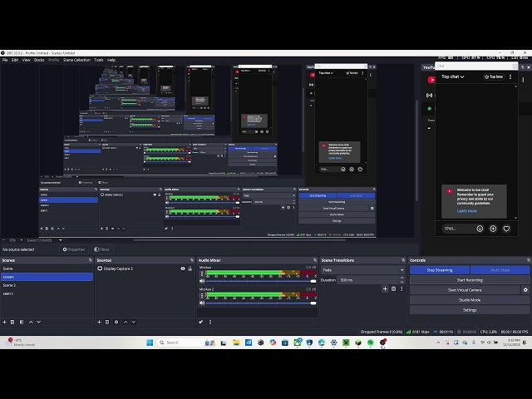Send a heart reaction in chat
Viewport: 532px width, 399px height.
coord(506,229)
